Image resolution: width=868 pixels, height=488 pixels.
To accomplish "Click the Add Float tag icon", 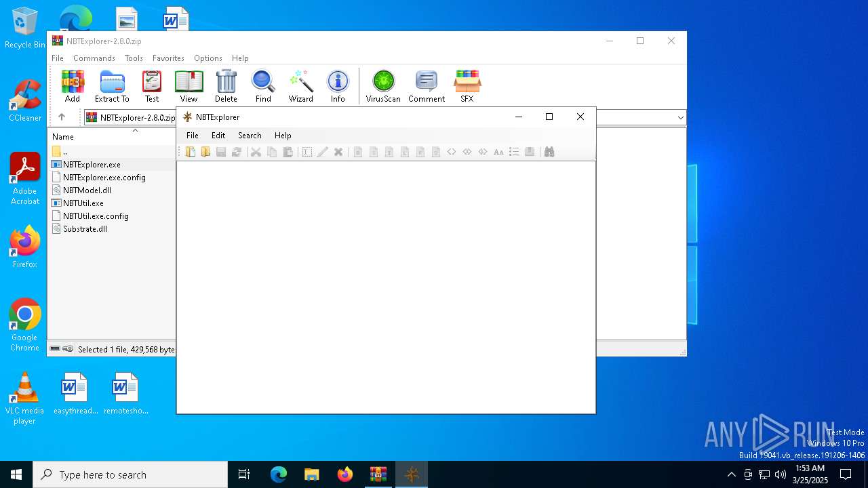I will [420, 152].
